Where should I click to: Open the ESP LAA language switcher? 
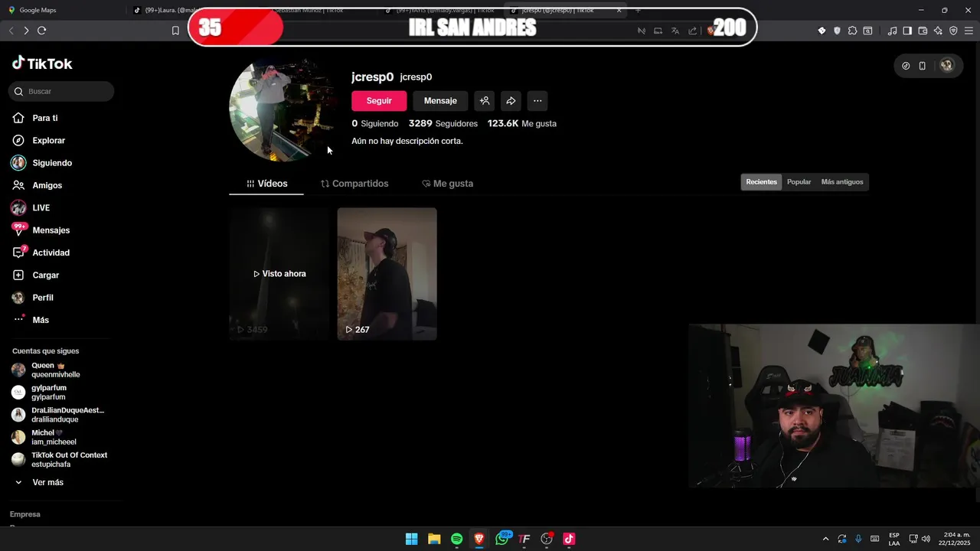(894, 539)
